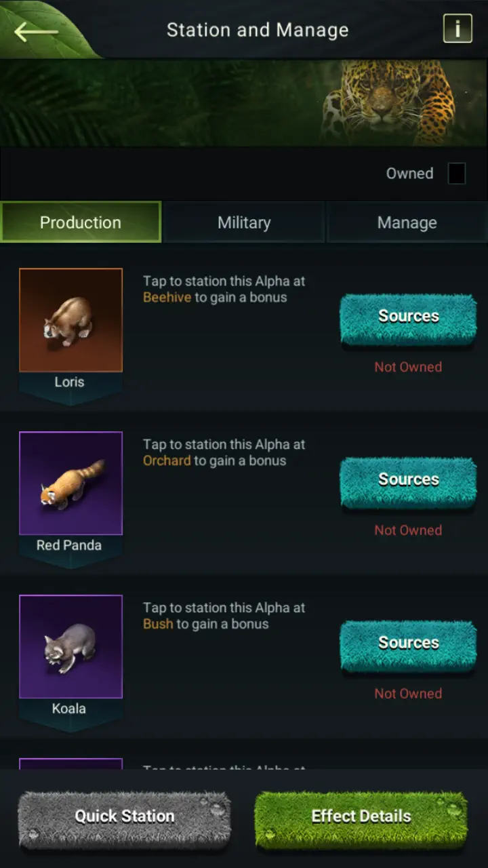
Task: Tap the Orchard building link
Action: [167, 461]
